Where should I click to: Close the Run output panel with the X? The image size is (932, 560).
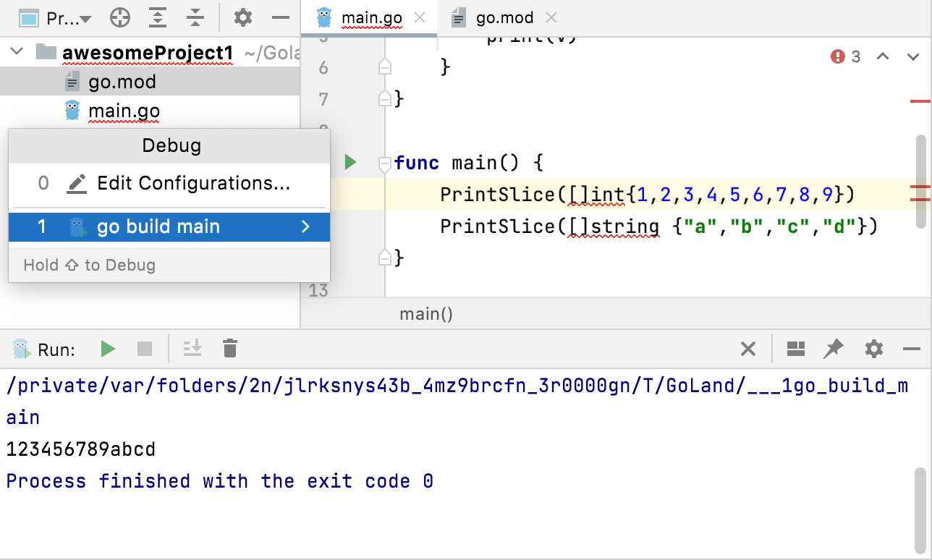click(x=748, y=349)
